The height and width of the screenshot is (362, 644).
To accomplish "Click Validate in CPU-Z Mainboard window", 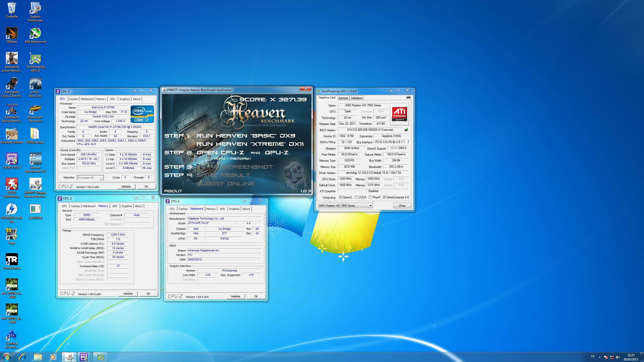I will (235, 296).
